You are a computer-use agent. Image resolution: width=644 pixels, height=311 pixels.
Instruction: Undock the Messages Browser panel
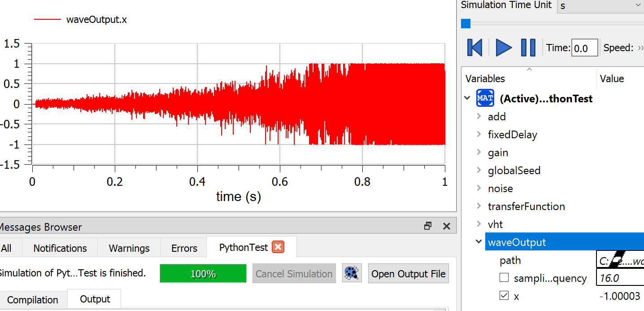coord(428,227)
